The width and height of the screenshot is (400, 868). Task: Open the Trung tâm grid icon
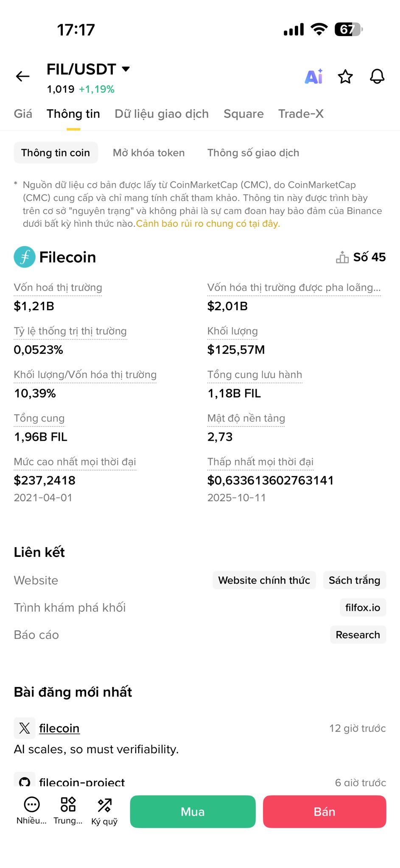[x=68, y=805]
